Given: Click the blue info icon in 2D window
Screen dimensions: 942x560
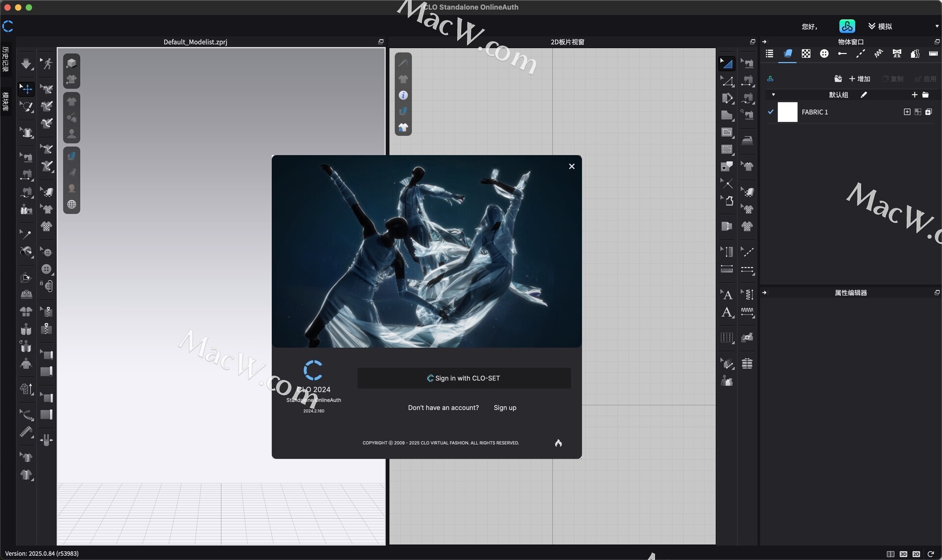Looking at the screenshot, I should point(403,95).
